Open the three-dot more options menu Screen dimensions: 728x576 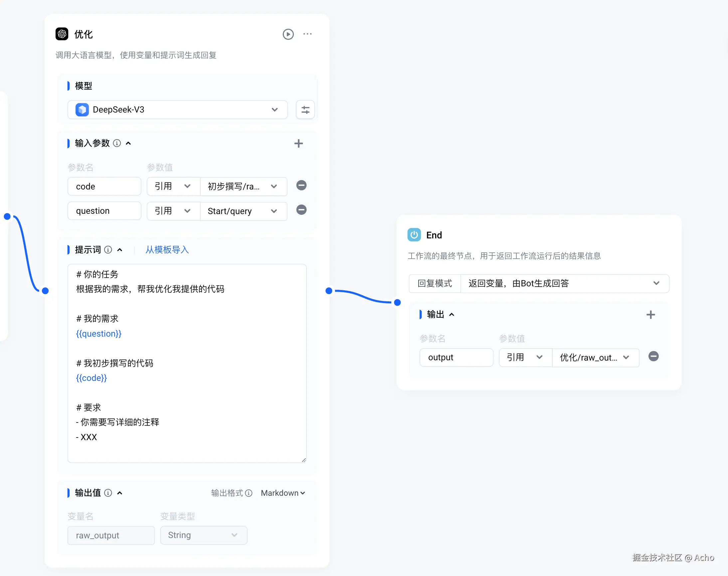(307, 34)
